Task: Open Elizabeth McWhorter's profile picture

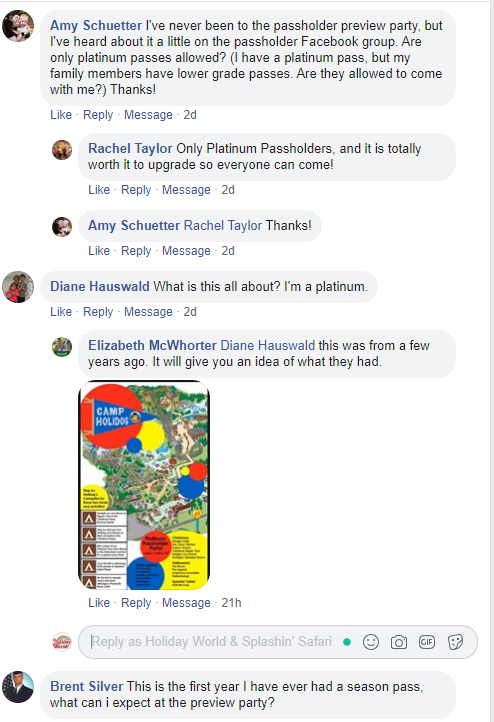Action: point(62,347)
